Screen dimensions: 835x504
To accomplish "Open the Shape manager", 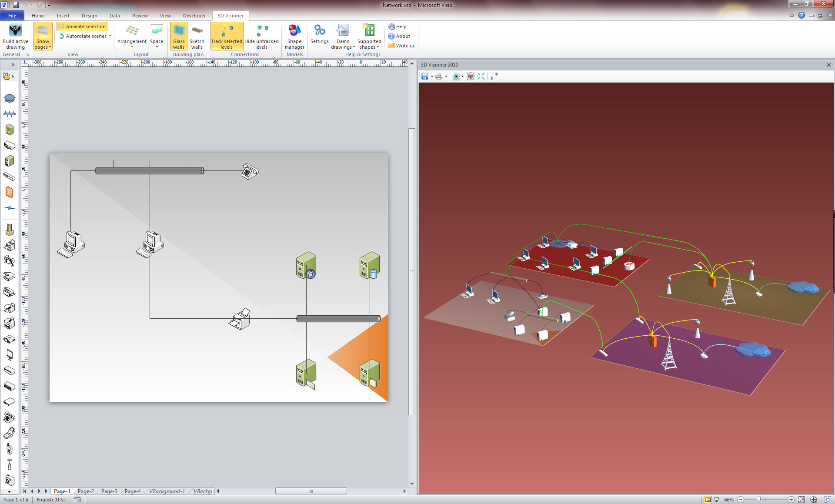I will pos(294,31).
